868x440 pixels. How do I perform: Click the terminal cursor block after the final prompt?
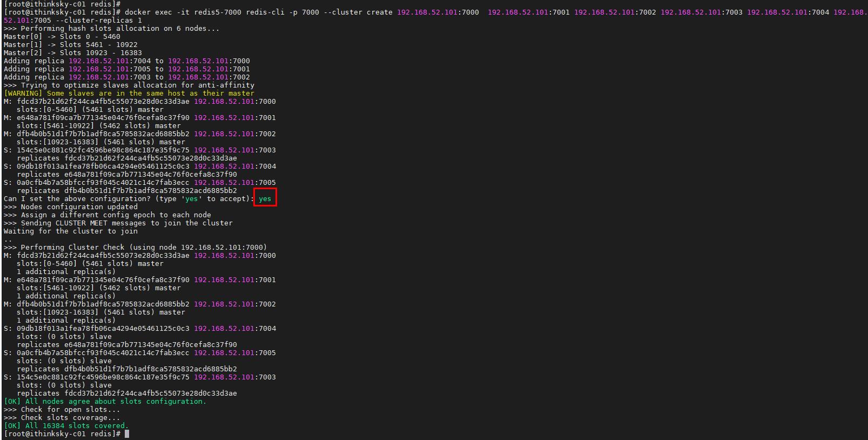point(127,434)
